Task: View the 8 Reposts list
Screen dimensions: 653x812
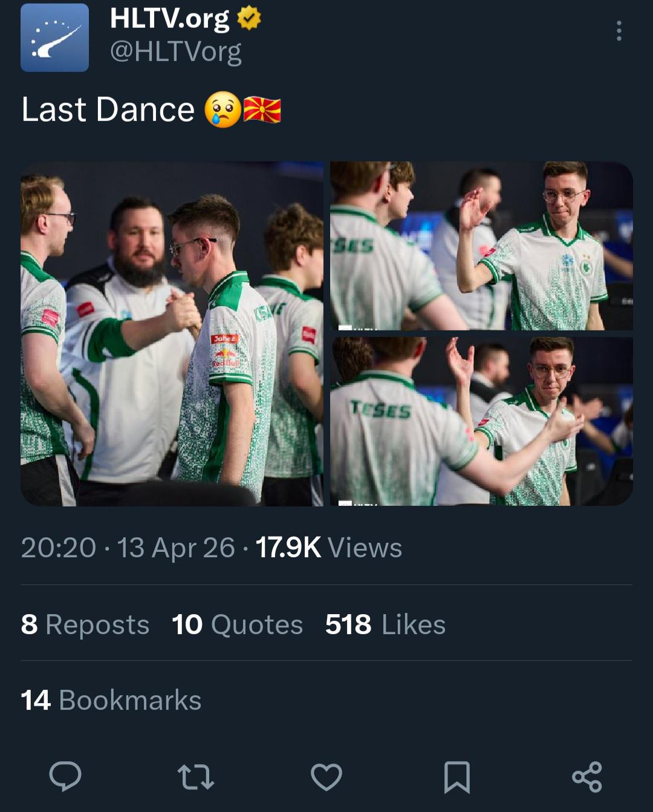Action: (x=85, y=624)
